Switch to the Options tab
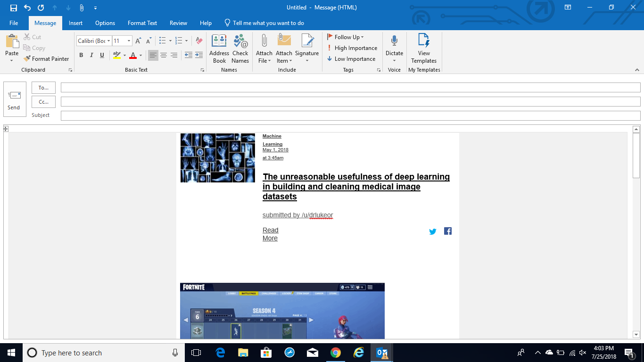Screen dimensions: 644x362 [x=105, y=23]
